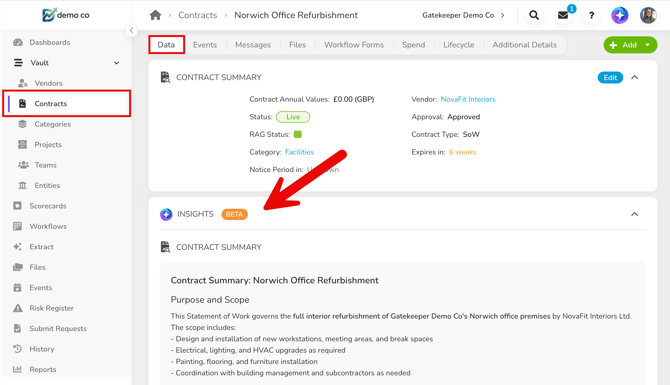Switch to the Messages tab
This screenshot has width=670, height=385.
[x=253, y=45]
